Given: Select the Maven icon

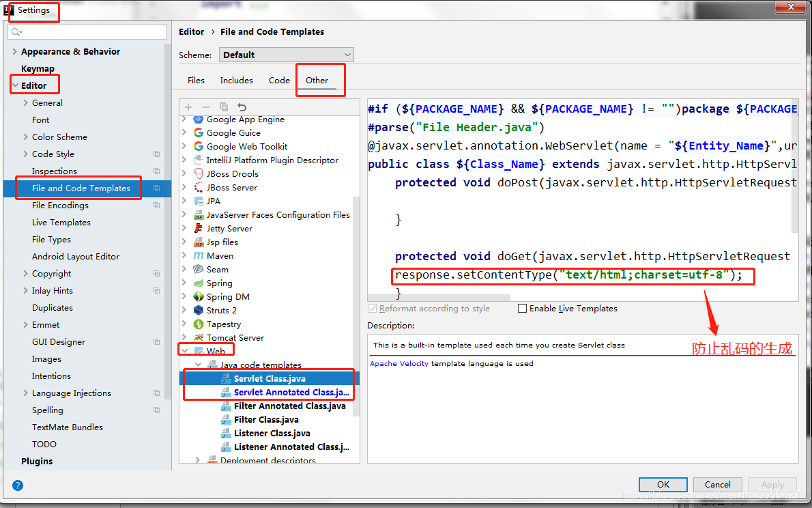Looking at the screenshot, I should 199,255.
